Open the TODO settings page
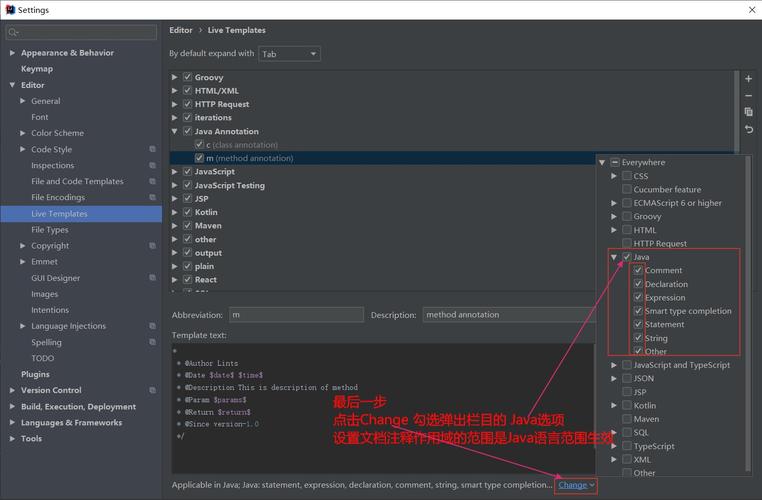 click(43, 358)
